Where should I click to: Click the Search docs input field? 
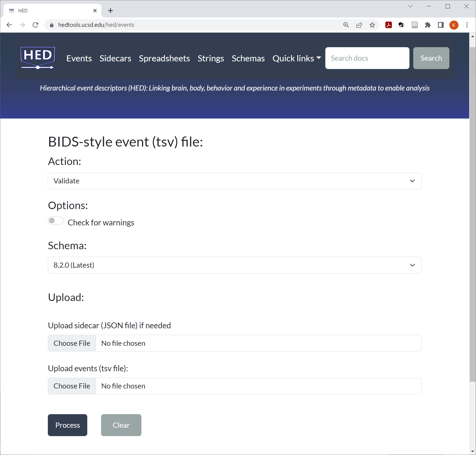(367, 58)
